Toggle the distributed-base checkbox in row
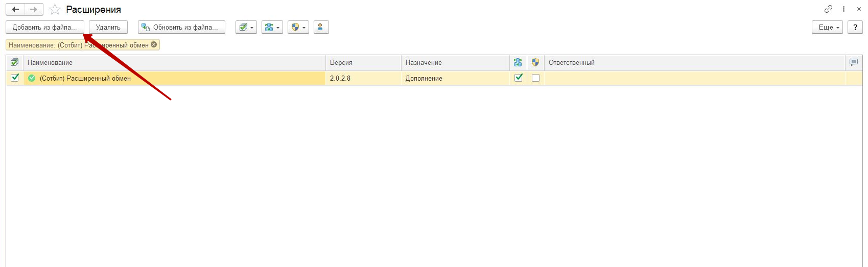Screen dimensions: 868x267 (519, 78)
